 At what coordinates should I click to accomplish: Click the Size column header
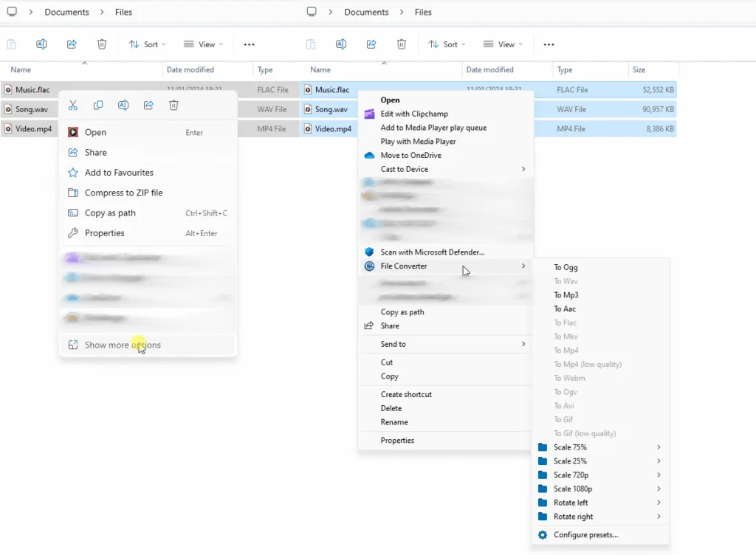point(639,70)
